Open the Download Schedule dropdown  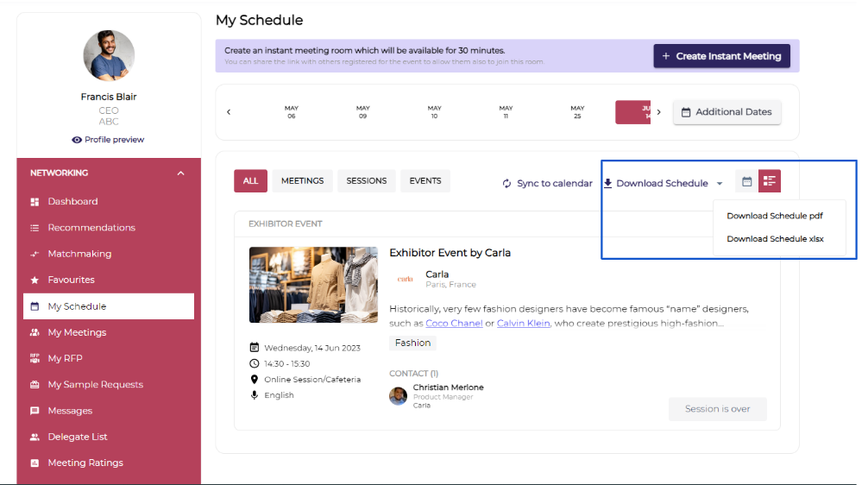tap(663, 184)
